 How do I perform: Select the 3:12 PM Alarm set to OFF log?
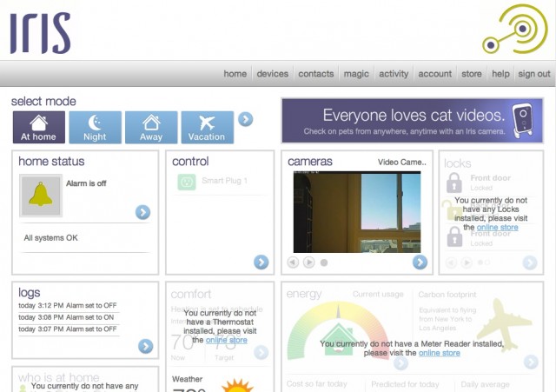[68, 305]
